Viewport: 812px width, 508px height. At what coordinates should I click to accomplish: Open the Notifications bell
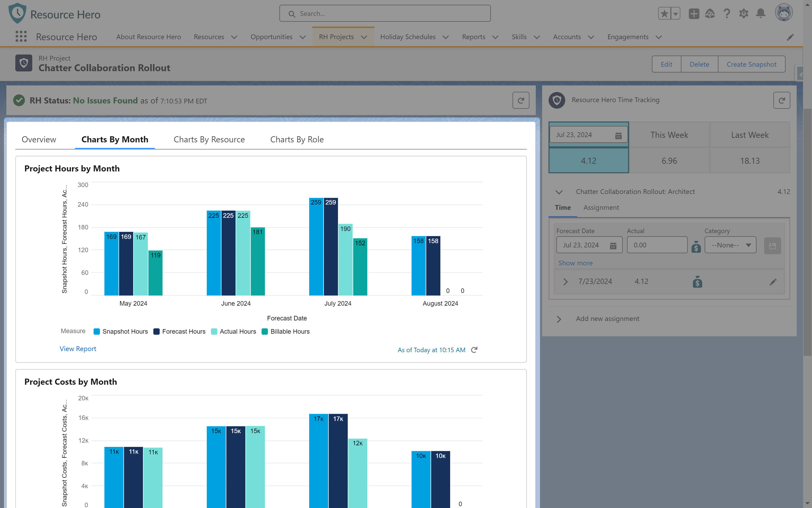760,14
